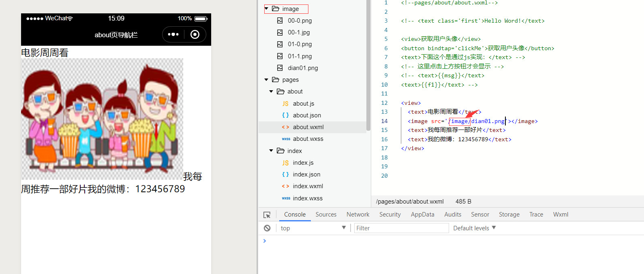The width and height of the screenshot is (644, 274).
Task: Click the image file icon beside 01-0.png
Action: (280, 44)
